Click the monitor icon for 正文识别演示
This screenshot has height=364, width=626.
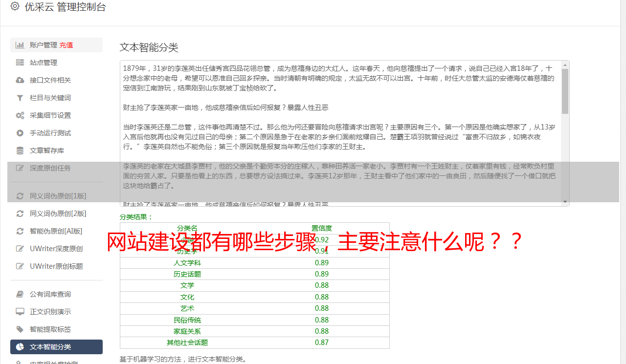[20, 312]
